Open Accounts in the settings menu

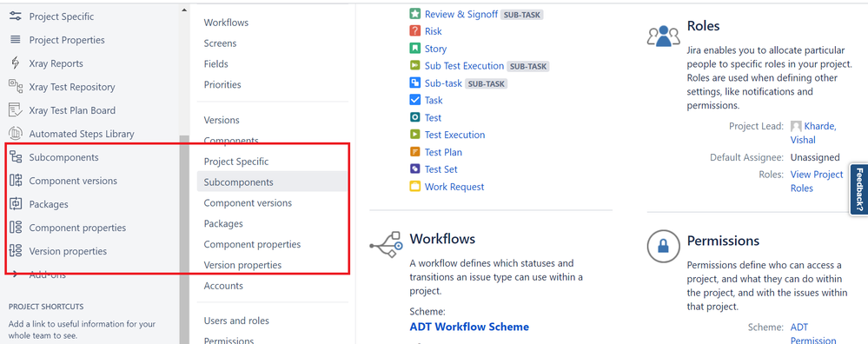tap(223, 286)
